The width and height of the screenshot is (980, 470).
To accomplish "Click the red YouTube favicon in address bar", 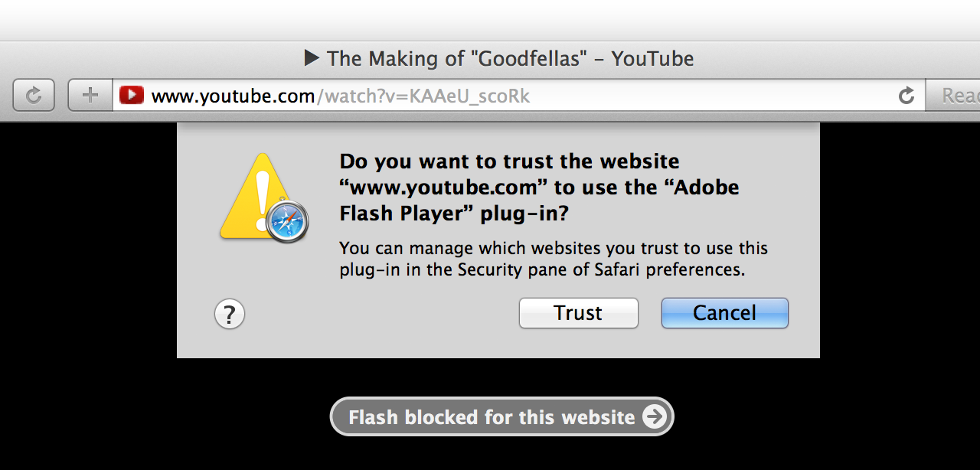I will [x=132, y=96].
